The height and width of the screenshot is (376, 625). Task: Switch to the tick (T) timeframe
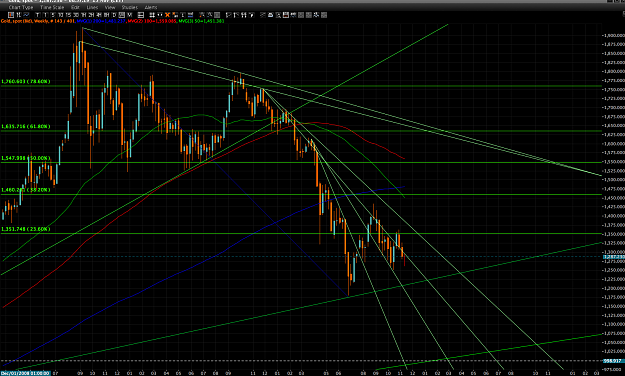37,15
